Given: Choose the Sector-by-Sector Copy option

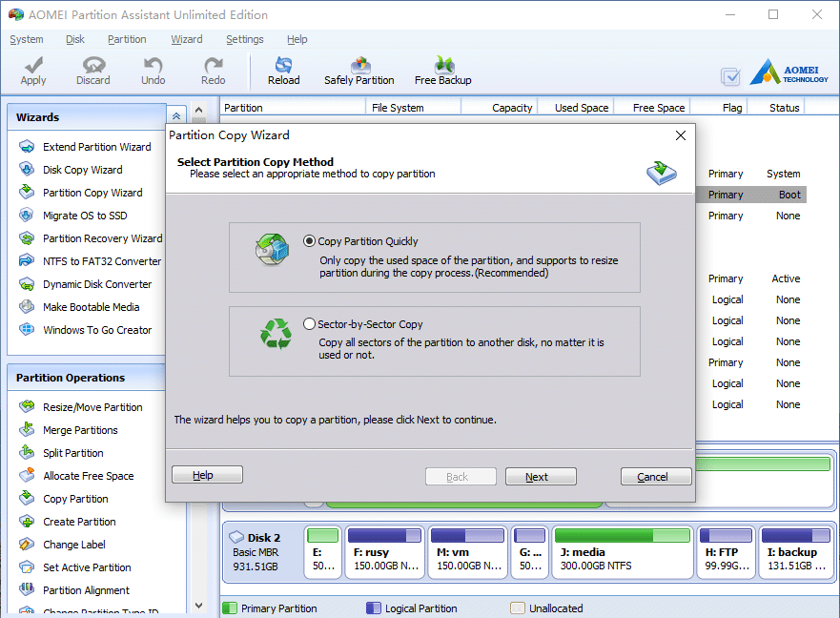Looking at the screenshot, I should (309, 324).
